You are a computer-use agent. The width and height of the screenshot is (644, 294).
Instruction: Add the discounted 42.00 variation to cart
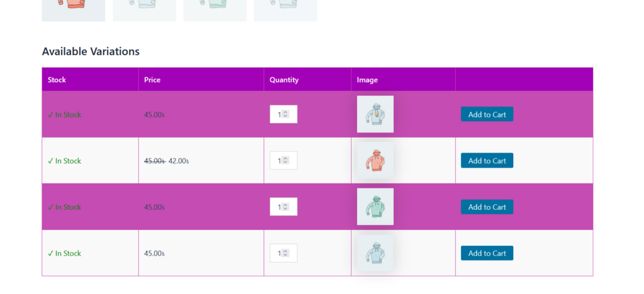(487, 161)
